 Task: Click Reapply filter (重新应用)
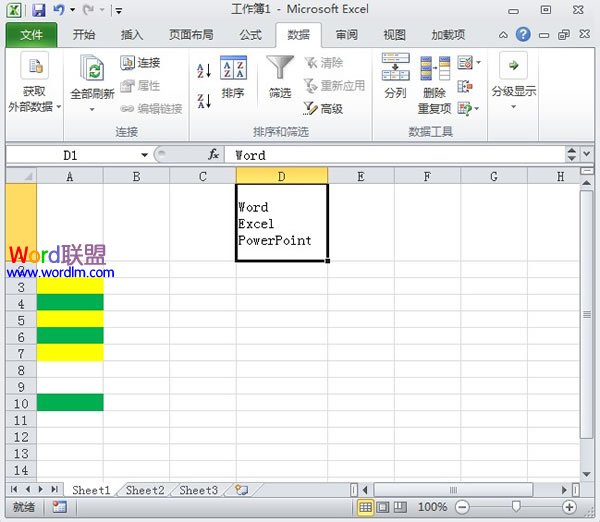point(334,85)
